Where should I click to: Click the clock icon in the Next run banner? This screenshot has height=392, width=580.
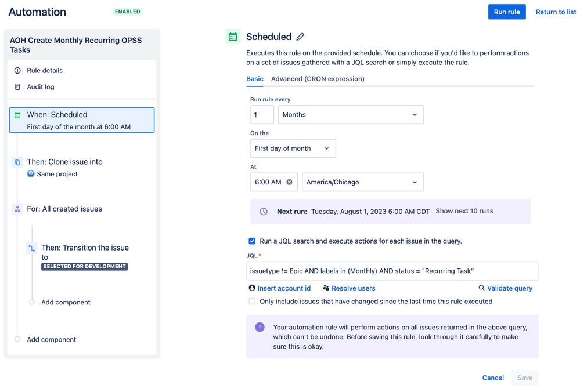[x=264, y=211]
